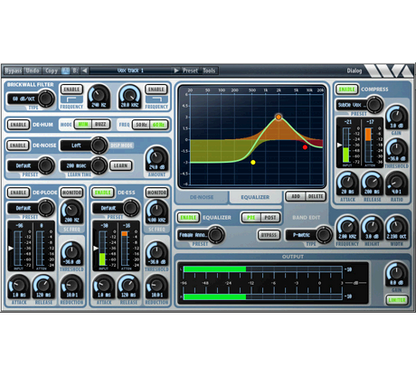The width and height of the screenshot is (416, 376).
Task: Open De-Noise display mode Left selector
Action: coord(83,145)
